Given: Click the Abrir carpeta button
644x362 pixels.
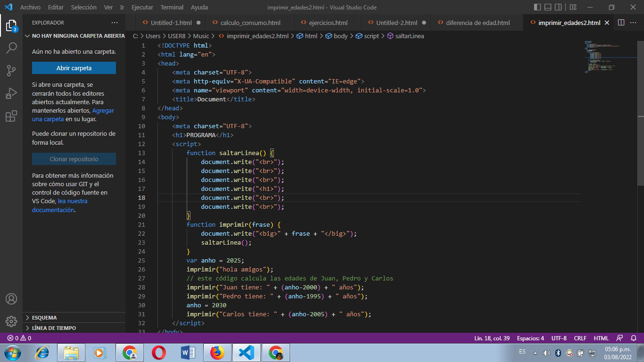Looking at the screenshot, I should (x=74, y=68).
